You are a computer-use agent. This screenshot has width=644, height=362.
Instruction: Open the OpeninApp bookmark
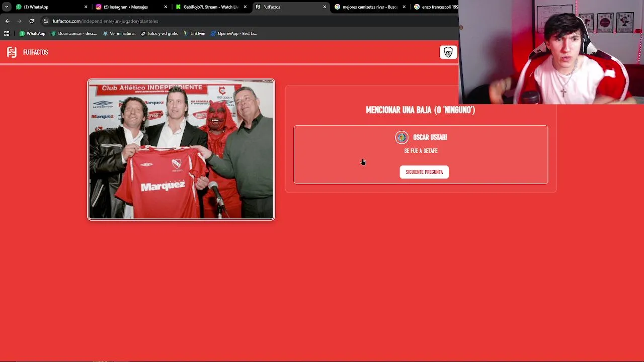click(x=233, y=34)
